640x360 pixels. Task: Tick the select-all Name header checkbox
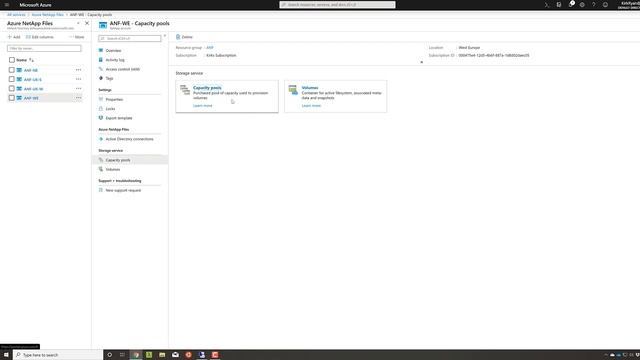[x=12, y=60]
